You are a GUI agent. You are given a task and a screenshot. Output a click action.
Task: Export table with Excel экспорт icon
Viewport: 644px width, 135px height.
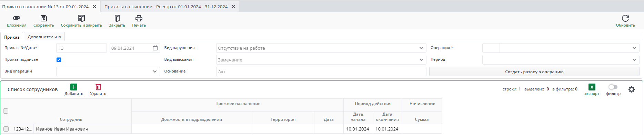point(592,87)
